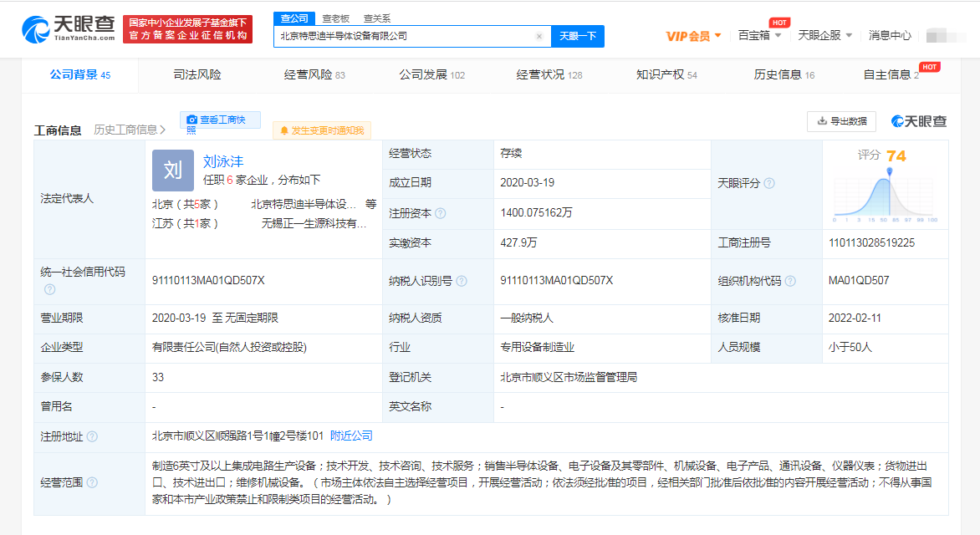The width and height of the screenshot is (980, 535).
Task: Click the score distribution chart thumbnail
Action: pos(886,196)
